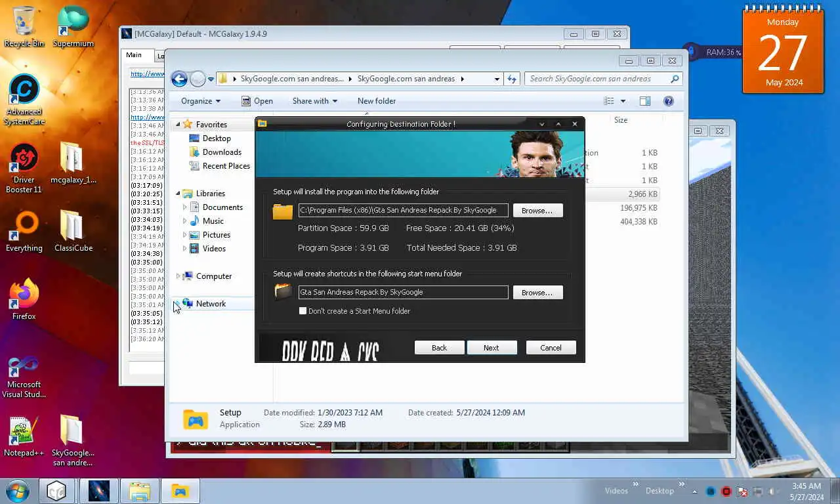Select the Notepad++ desktop shortcut
The image size is (840, 504).
click(24, 436)
